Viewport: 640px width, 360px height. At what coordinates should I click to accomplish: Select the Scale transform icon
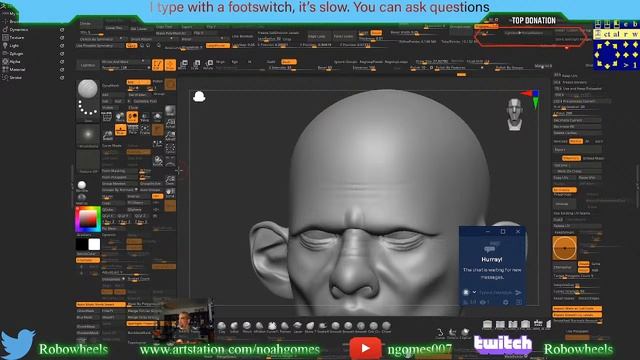(x=196, y=64)
